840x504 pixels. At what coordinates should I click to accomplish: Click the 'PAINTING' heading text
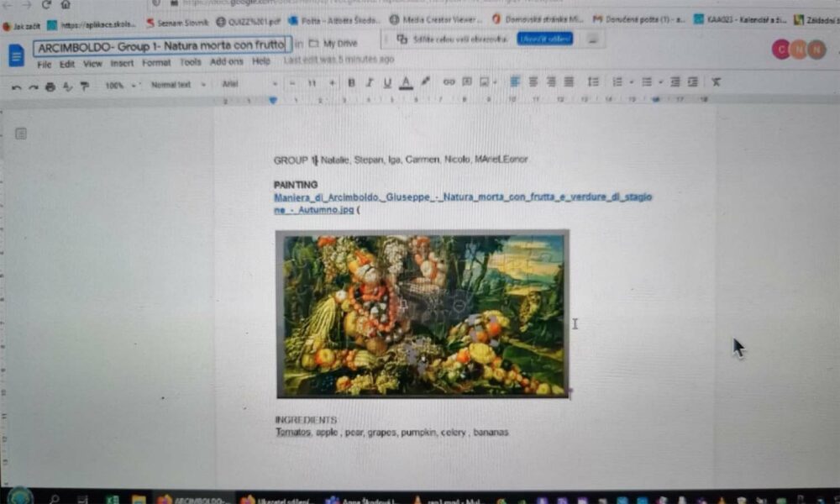(x=295, y=184)
